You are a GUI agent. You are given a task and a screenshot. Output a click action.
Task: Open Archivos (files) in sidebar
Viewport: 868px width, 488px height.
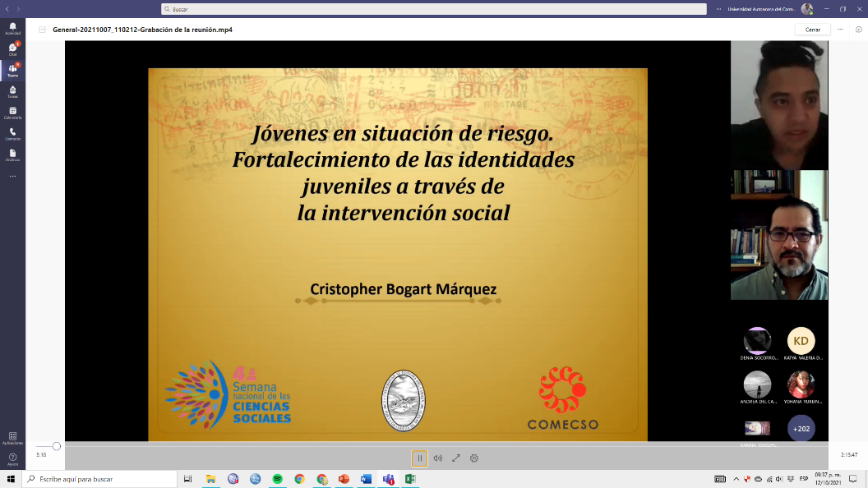(x=12, y=155)
